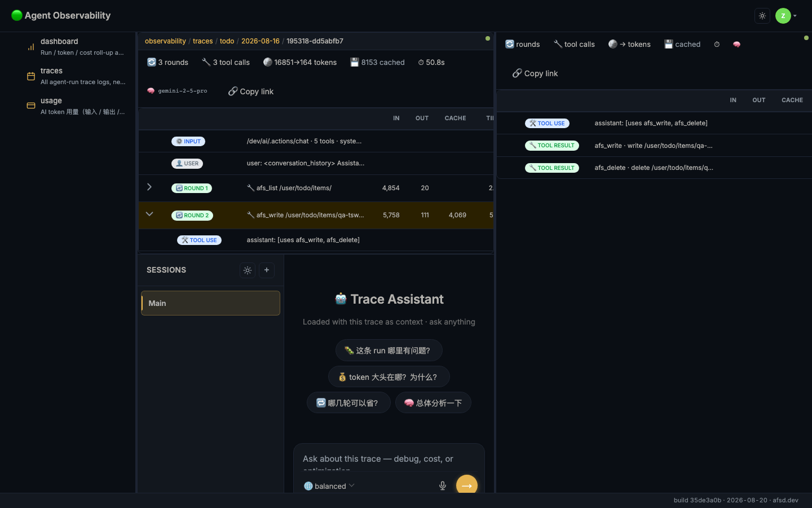Click the rounds icon in right panel
Viewport: 812px width, 508px height.
(510, 44)
